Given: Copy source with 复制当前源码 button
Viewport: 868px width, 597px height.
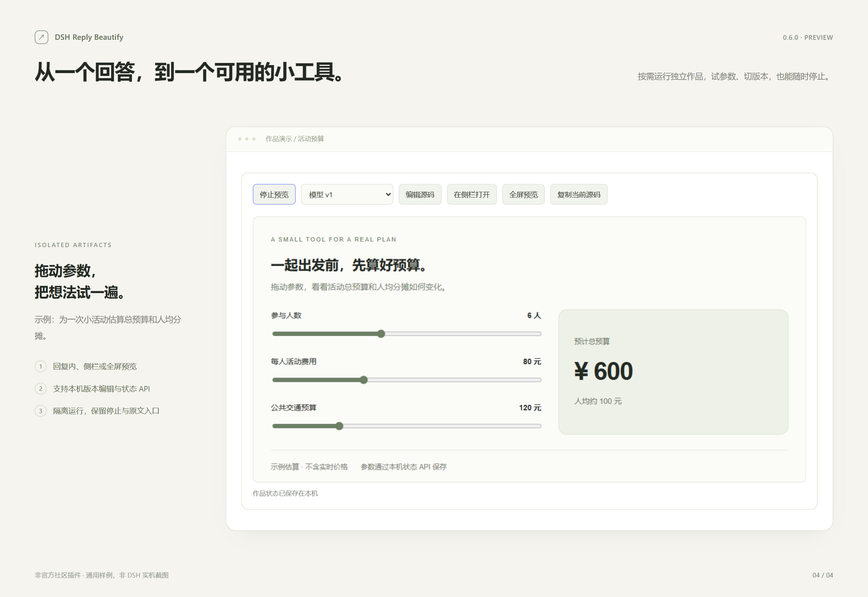Looking at the screenshot, I should pos(579,195).
